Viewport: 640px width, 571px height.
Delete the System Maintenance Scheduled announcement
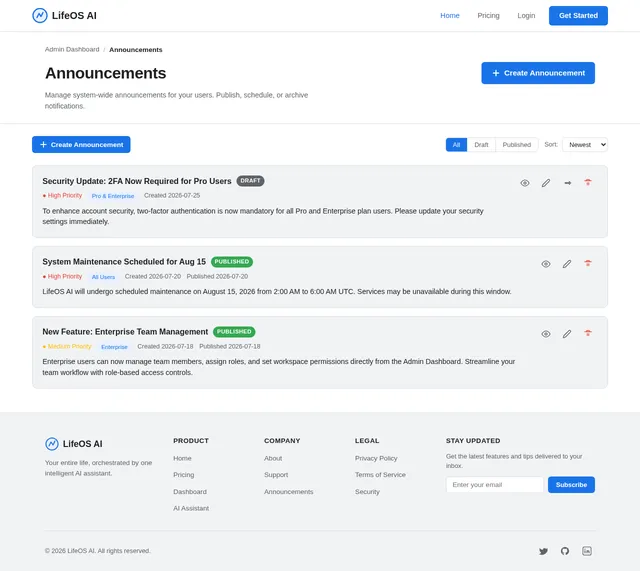coord(588,264)
